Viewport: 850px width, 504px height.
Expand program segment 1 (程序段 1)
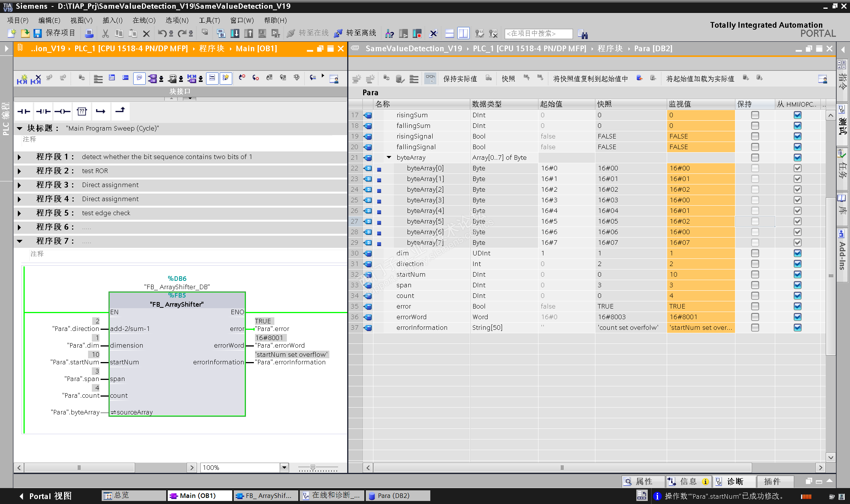point(19,157)
